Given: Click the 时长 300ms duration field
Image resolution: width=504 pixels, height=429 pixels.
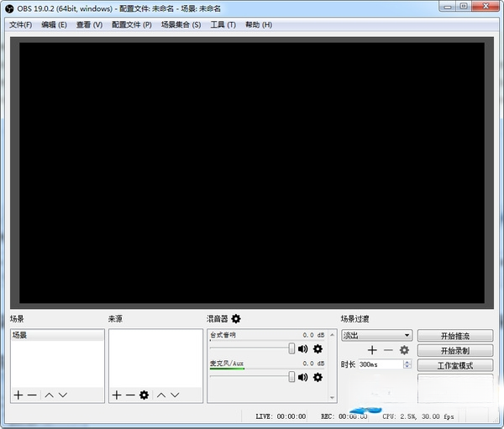Looking at the screenshot, I should pyautogui.click(x=381, y=364).
